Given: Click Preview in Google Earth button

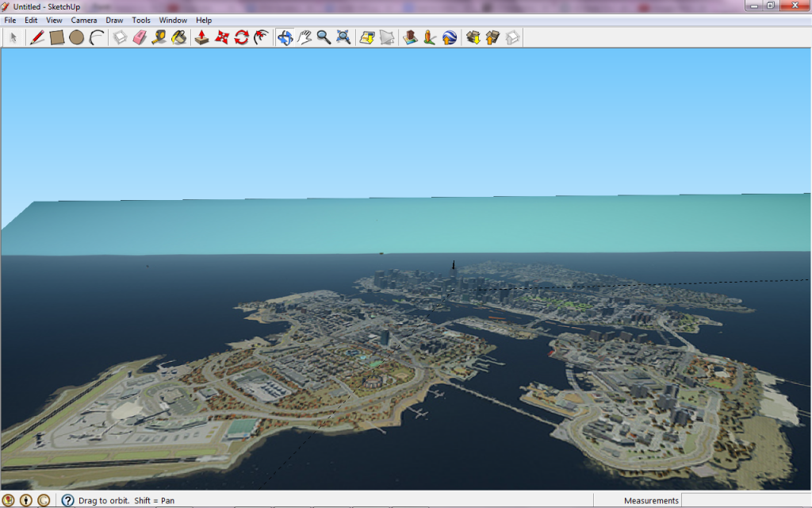Looking at the screenshot, I should coord(450,37).
